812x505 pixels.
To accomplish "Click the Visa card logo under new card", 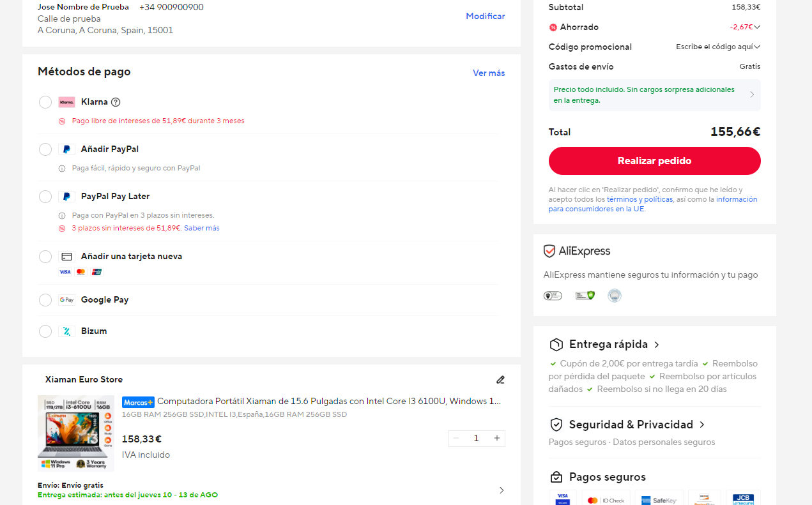I will (x=65, y=272).
